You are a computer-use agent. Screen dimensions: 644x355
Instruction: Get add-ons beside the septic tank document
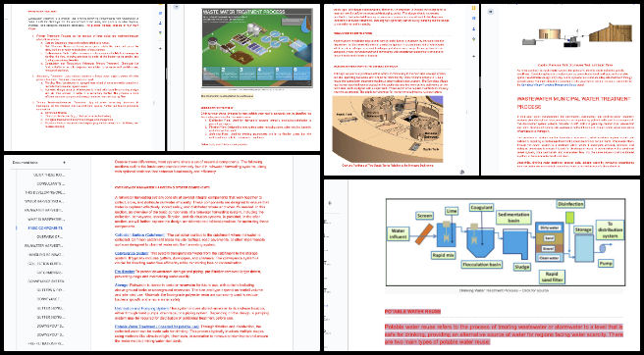[x=473, y=56]
